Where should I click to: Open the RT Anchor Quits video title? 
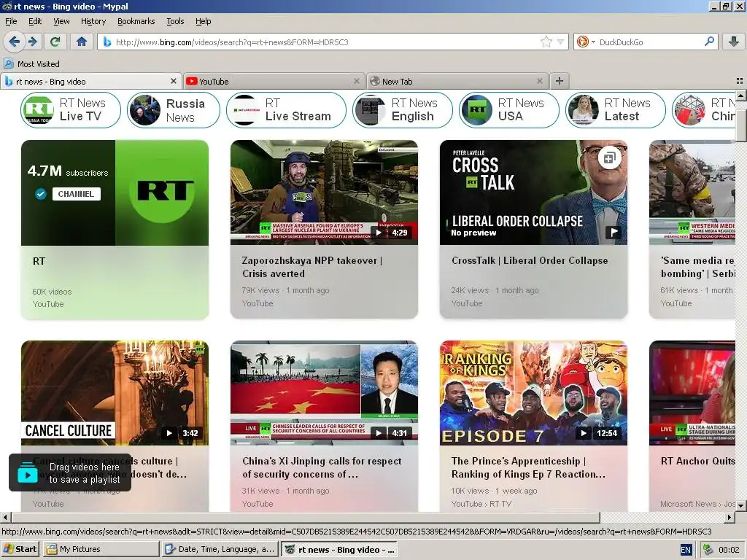coord(698,461)
